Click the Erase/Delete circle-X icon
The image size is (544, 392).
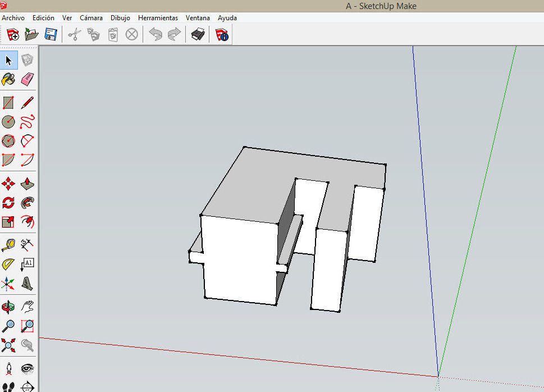(131, 34)
